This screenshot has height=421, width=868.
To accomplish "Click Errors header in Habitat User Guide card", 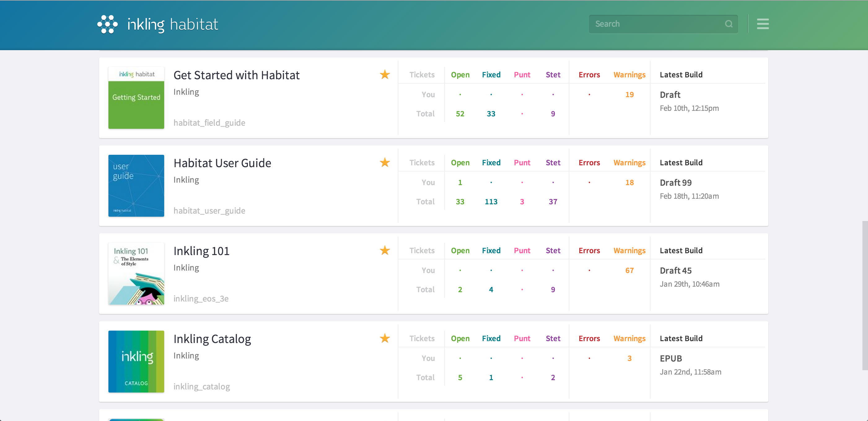I will (x=589, y=163).
